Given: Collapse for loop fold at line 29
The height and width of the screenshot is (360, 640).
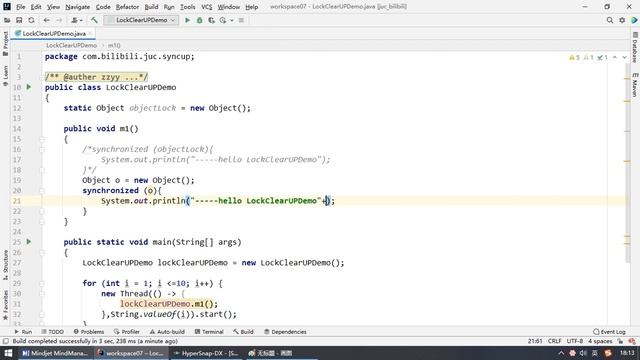Looking at the screenshot, I should [42, 283].
